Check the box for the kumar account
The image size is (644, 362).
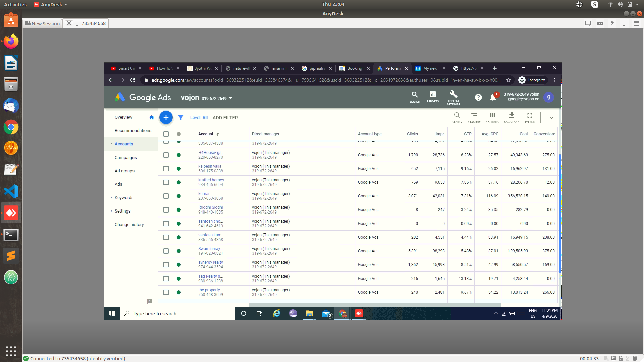point(166,196)
